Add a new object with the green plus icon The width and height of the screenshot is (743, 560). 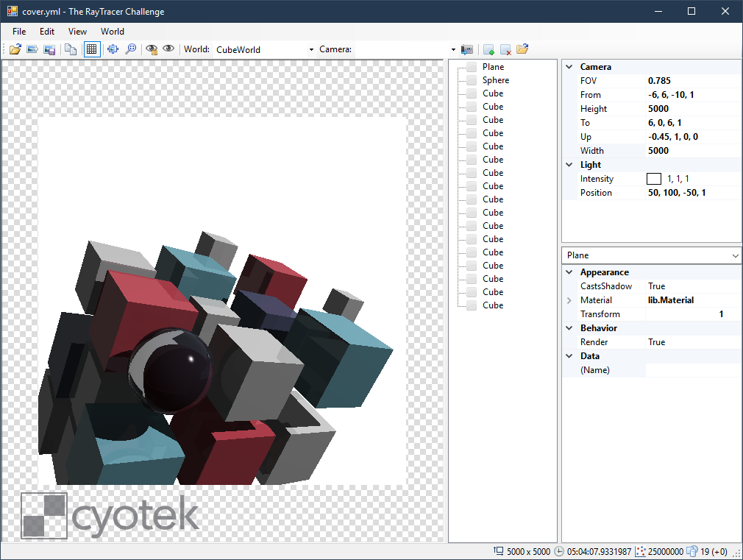tap(488, 49)
